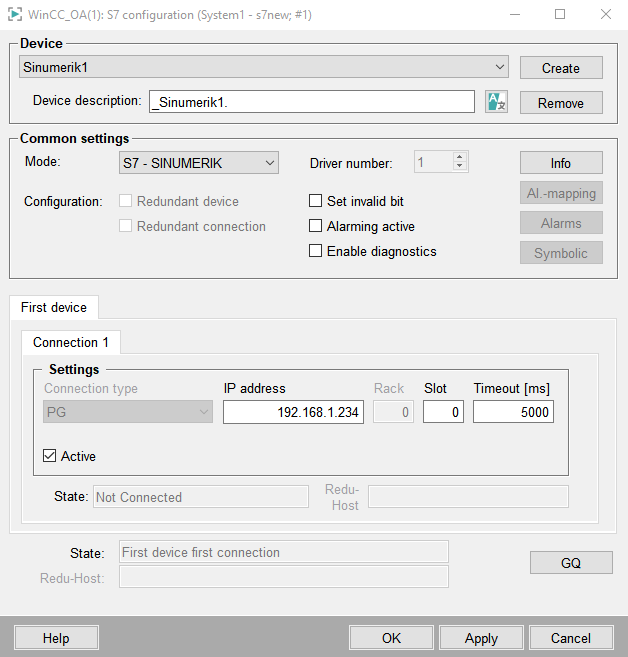Click the language translation icon beside device description
628x657 pixels.
[x=497, y=102]
